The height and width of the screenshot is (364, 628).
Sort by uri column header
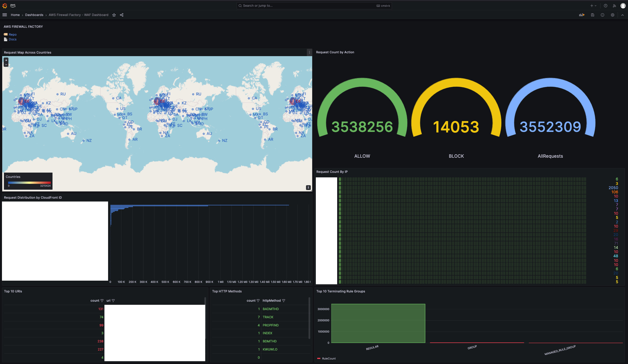pyautogui.click(x=108, y=301)
